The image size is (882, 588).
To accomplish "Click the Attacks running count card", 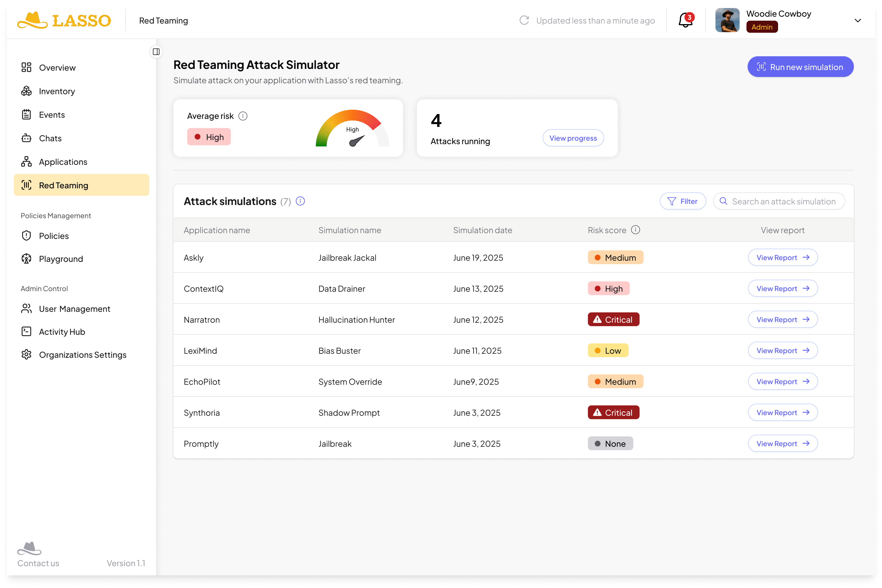I will click(517, 128).
